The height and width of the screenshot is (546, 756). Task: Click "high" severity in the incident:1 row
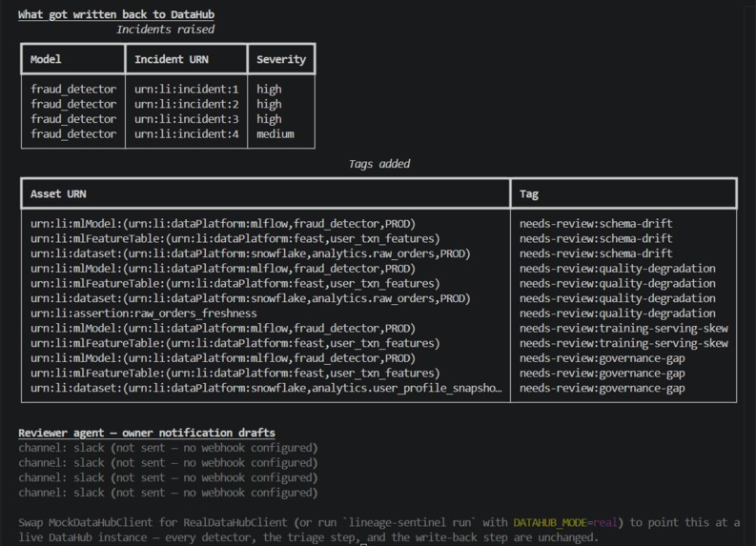click(x=269, y=90)
